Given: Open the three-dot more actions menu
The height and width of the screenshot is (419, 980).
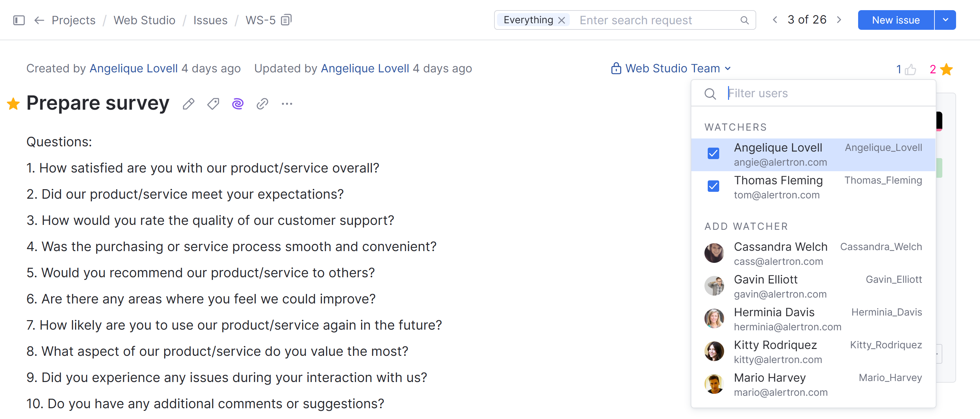Looking at the screenshot, I should coord(287,104).
